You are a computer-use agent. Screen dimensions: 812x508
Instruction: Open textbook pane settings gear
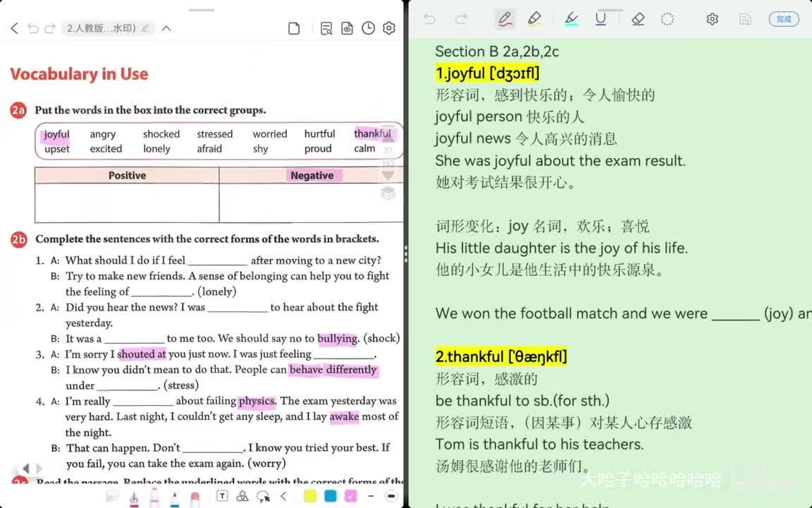(389, 28)
